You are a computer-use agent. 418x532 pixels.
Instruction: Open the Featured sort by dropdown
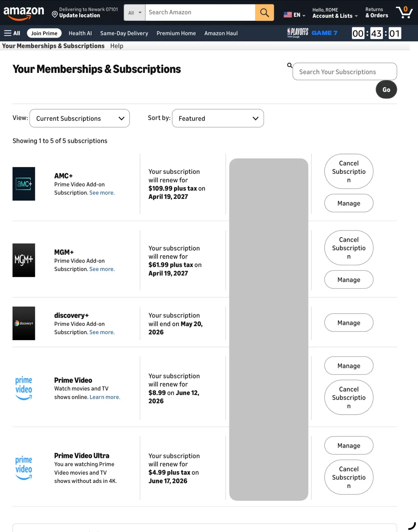click(x=218, y=118)
